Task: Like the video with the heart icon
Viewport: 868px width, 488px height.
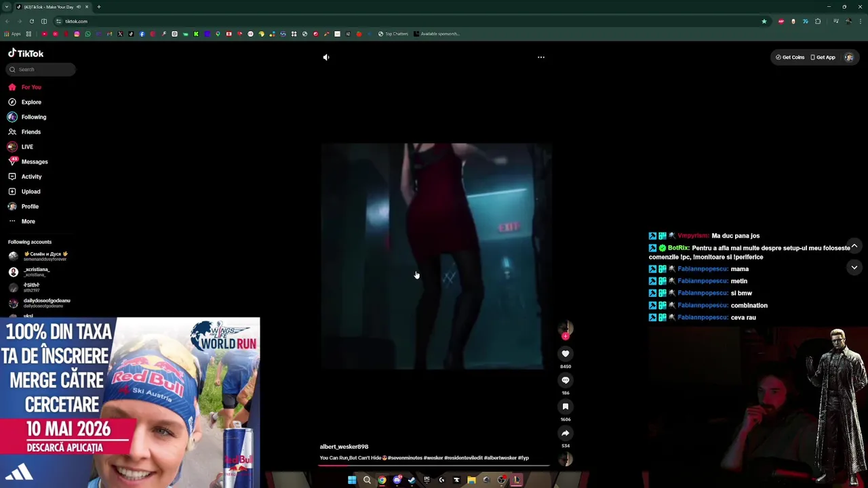Action: pyautogui.click(x=566, y=354)
